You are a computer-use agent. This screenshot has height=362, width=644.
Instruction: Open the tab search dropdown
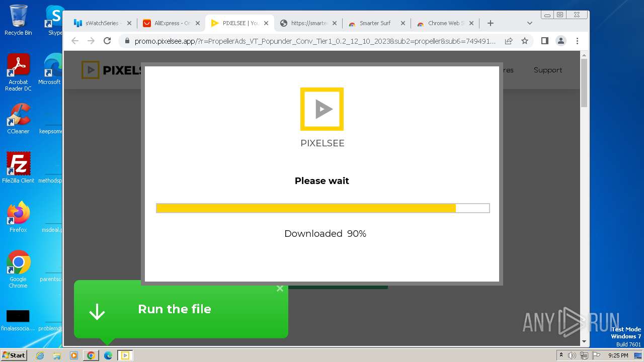click(529, 23)
